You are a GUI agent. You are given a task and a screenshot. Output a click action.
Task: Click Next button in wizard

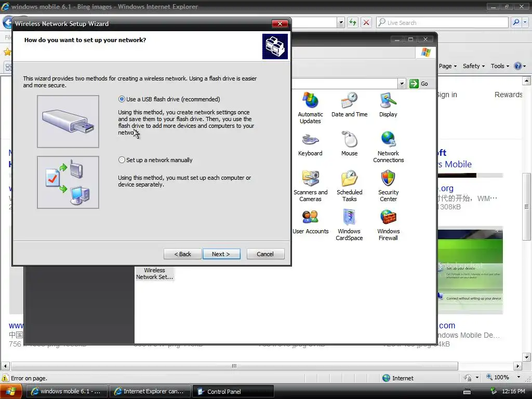[221, 254]
